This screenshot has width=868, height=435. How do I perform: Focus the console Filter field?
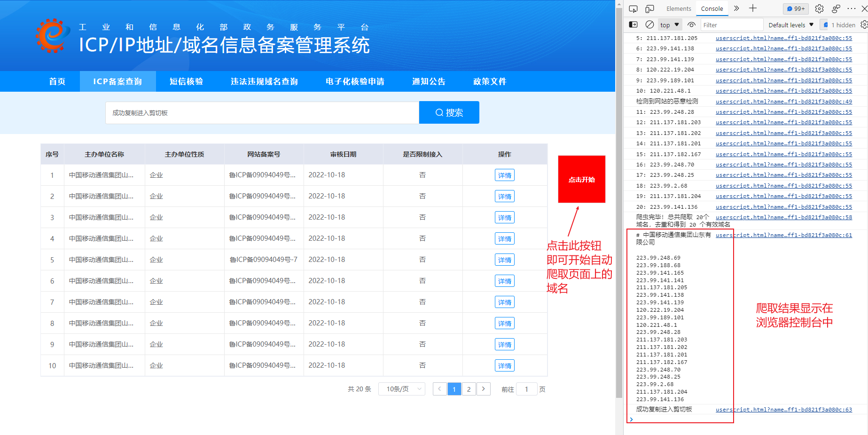click(x=732, y=25)
